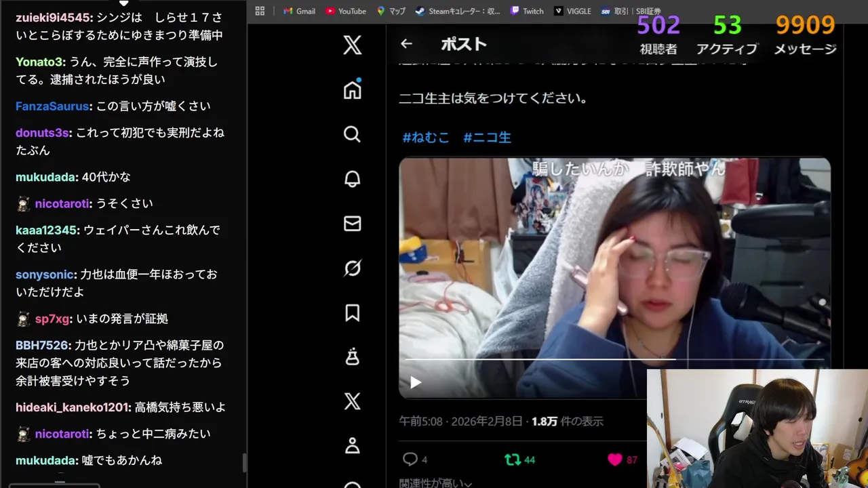Click the 502 視聴者 viewer counter

(x=658, y=34)
